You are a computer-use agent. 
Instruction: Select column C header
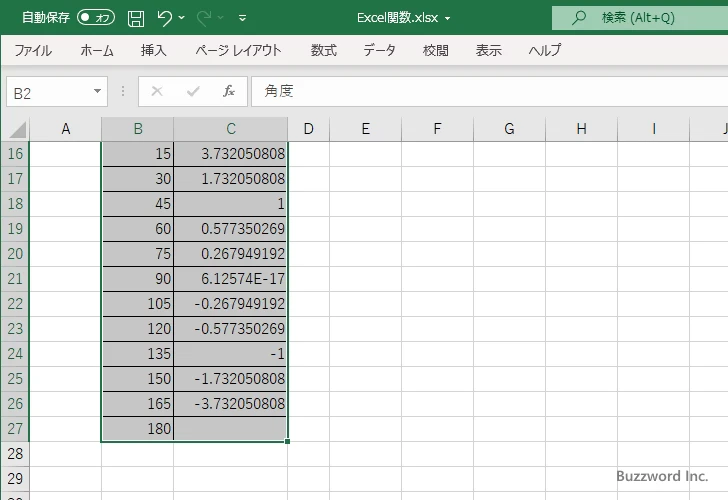tap(231, 129)
